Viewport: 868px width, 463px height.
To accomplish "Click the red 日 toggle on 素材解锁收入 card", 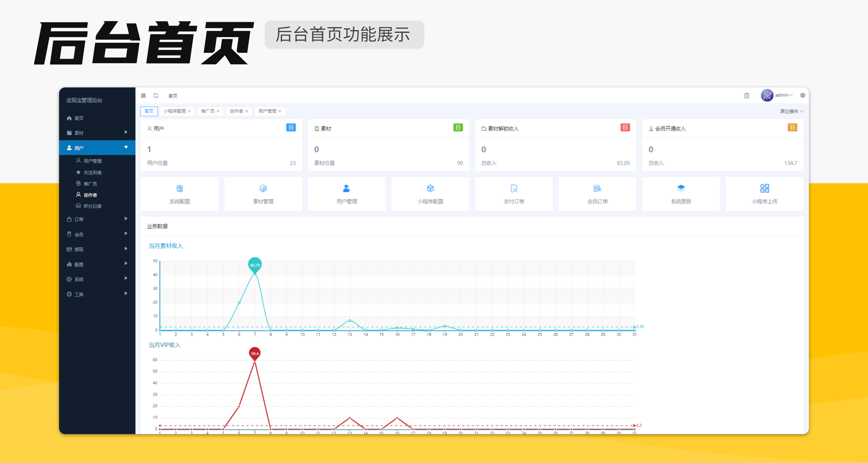I will coord(625,128).
